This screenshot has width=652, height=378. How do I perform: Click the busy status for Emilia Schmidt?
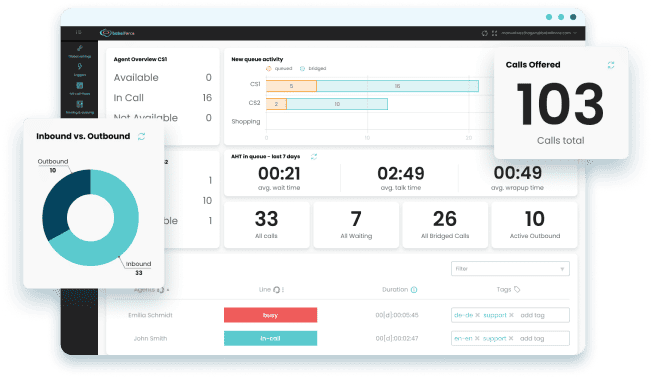point(270,315)
